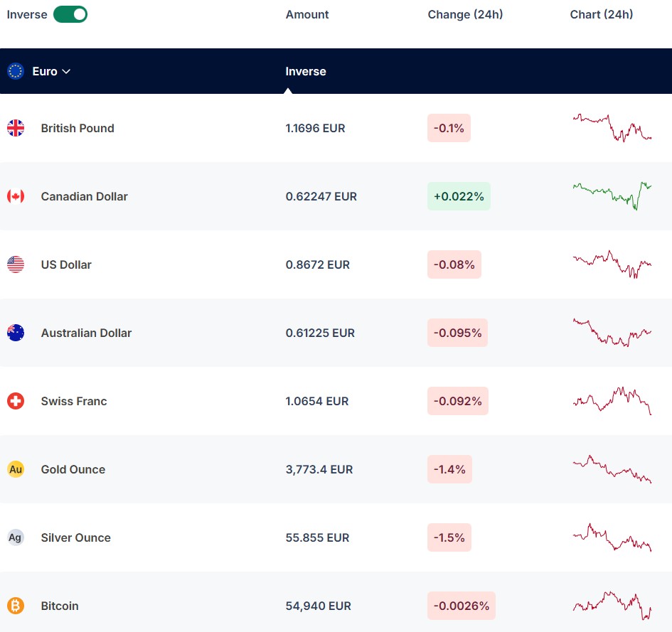Click the Australian Dollar flag icon
Image resolution: width=672 pixels, height=632 pixels.
pos(16,333)
